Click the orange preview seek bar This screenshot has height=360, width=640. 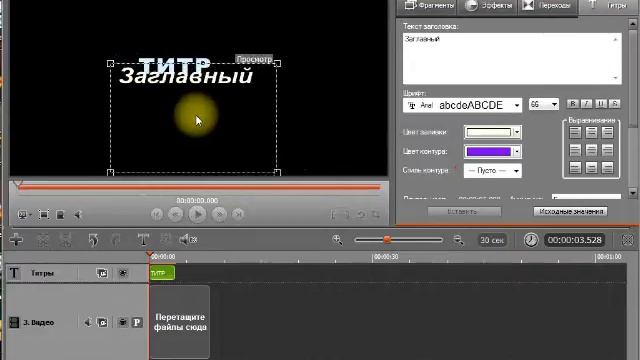coord(199,187)
